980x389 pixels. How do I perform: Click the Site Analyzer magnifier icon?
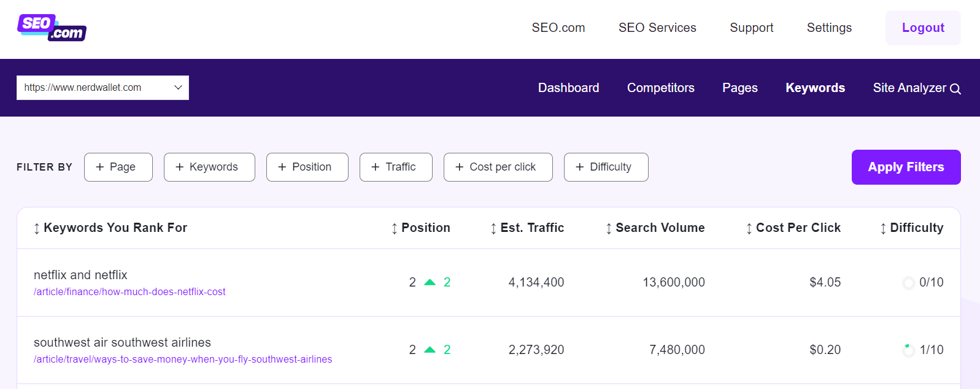955,89
